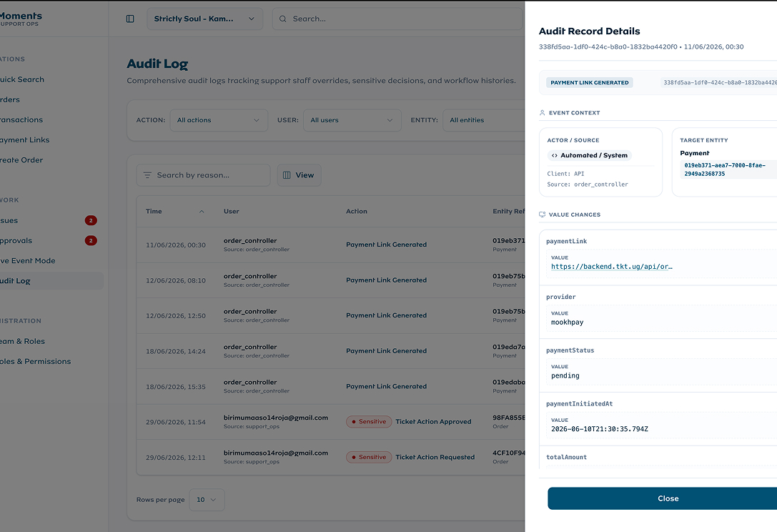Sort by the Time column arrow
The width and height of the screenshot is (777, 532).
click(x=202, y=212)
